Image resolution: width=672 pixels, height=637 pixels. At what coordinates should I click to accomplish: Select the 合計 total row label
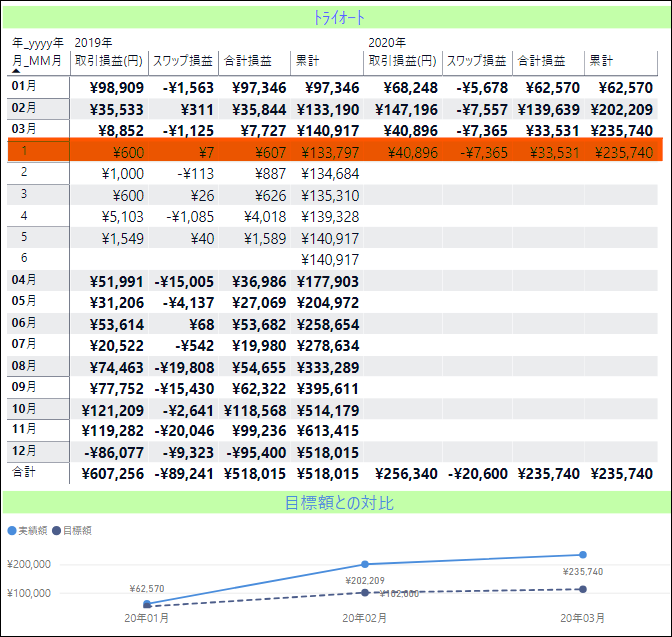pyautogui.click(x=24, y=472)
